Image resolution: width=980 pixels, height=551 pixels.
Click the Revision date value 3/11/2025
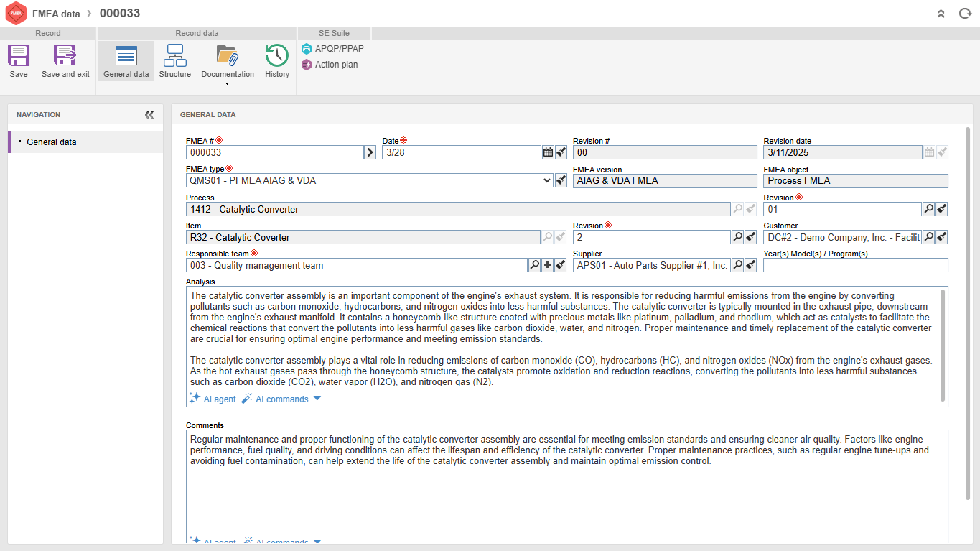coord(843,152)
